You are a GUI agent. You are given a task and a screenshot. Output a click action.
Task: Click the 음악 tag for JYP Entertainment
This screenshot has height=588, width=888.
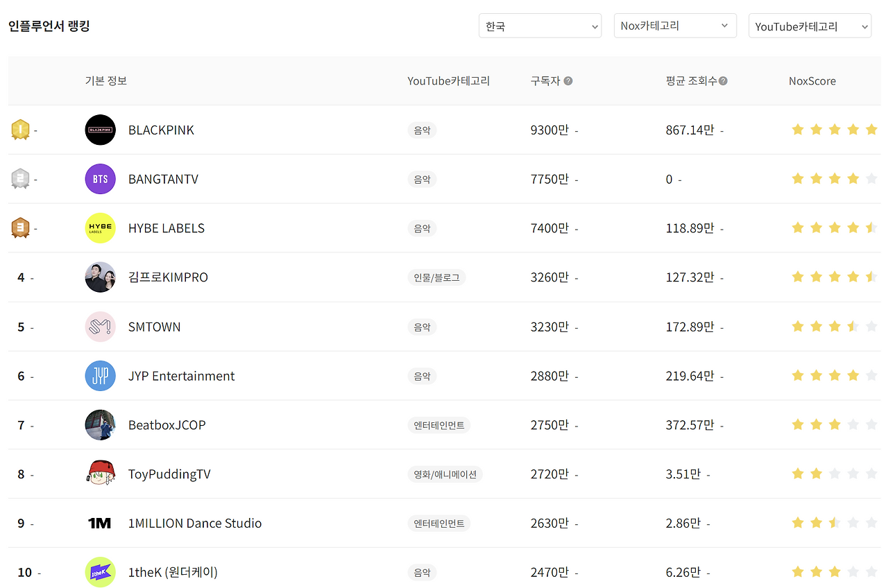point(422,376)
